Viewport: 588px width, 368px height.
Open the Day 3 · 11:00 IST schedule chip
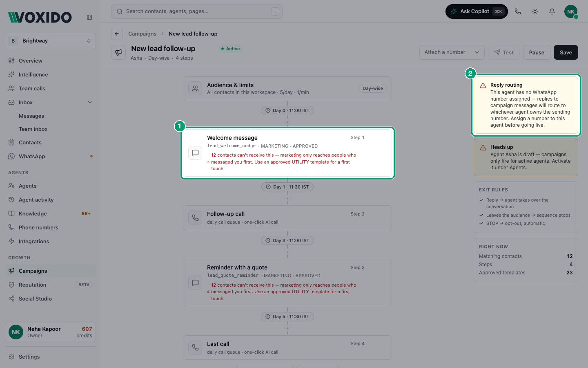[287, 240]
